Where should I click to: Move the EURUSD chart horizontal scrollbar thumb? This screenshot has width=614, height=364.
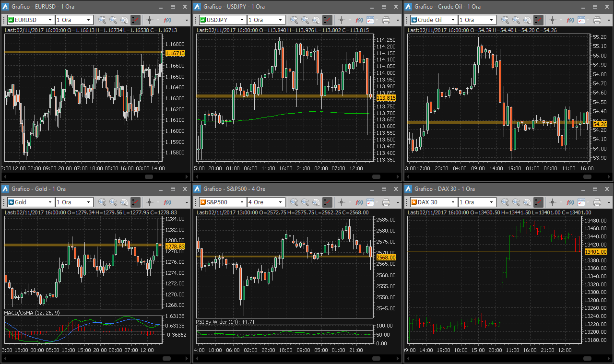(149, 176)
